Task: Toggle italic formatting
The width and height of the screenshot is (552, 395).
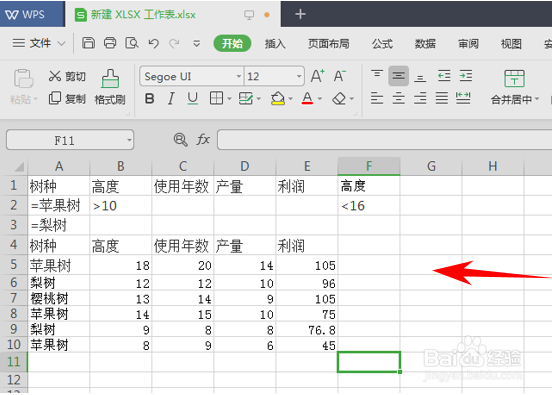Action: tap(171, 99)
